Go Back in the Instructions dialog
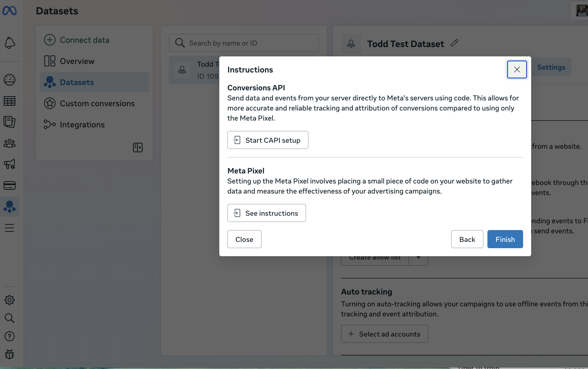Viewport: 588px width, 369px height. 467,239
